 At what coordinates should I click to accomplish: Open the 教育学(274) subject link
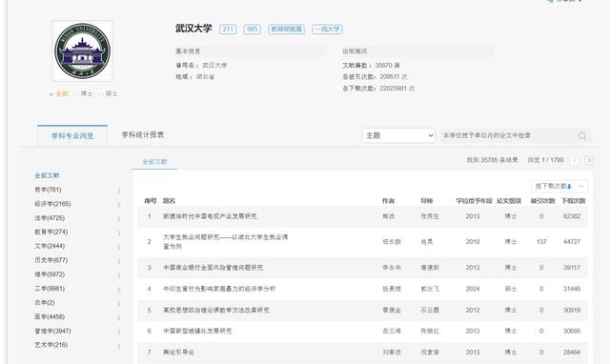(x=51, y=233)
